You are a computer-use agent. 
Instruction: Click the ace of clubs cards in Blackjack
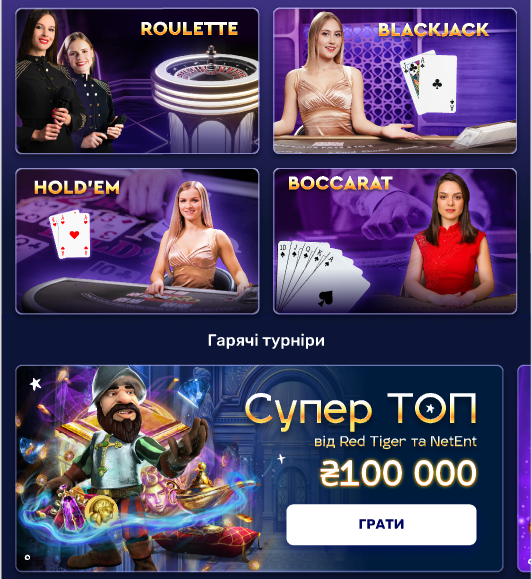429,83
